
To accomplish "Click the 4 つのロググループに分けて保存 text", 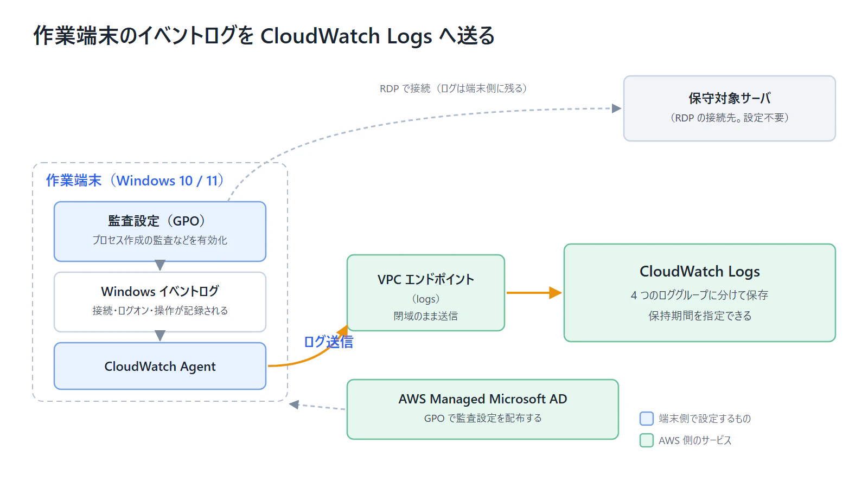I will coord(700,295).
